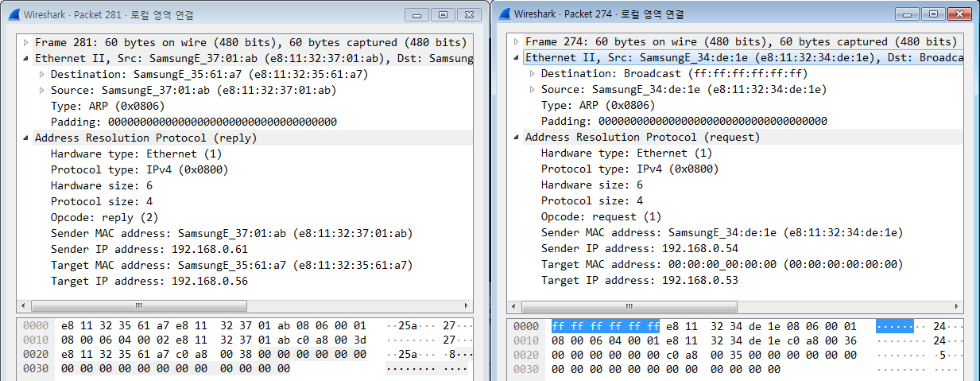Screen dimensions: 980x381
Task: Click hex offset 0030 in Packet 281 bytes pane
Action: [x=37, y=369]
